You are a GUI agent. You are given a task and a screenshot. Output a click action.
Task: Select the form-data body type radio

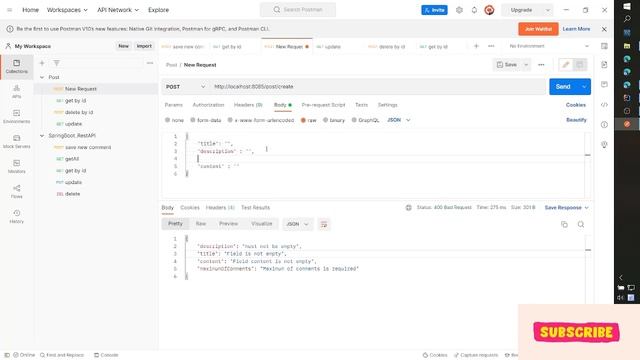[193, 120]
